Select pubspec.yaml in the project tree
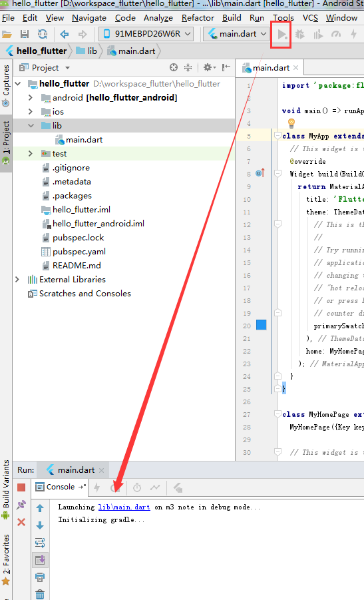Screen dimensions: 364x600 79,252
